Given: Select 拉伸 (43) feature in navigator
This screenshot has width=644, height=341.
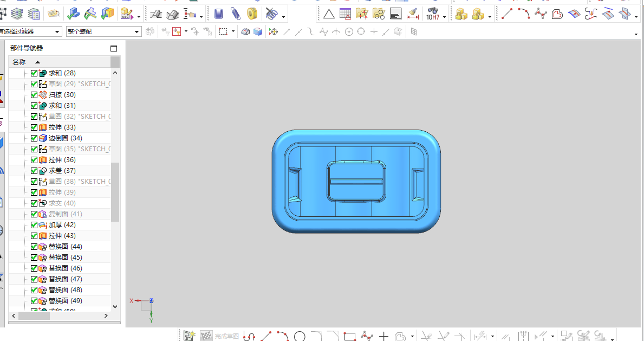Looking at the screenshot, I should [62, 236].
